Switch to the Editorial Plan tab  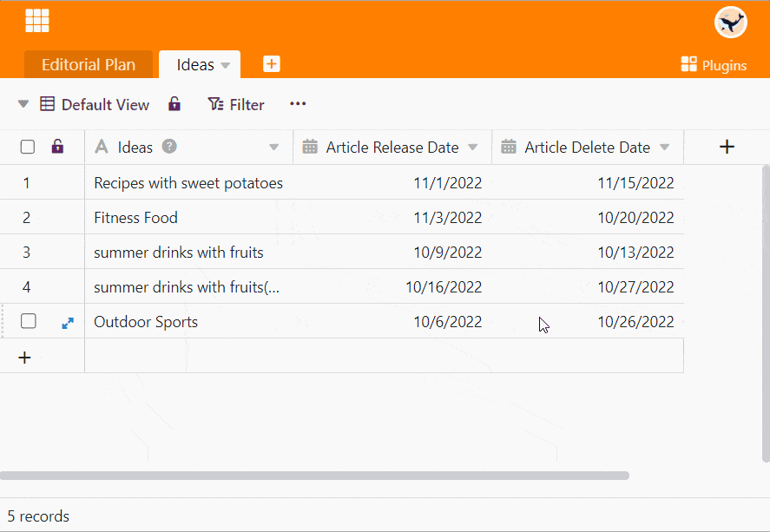tap(89, 65)
